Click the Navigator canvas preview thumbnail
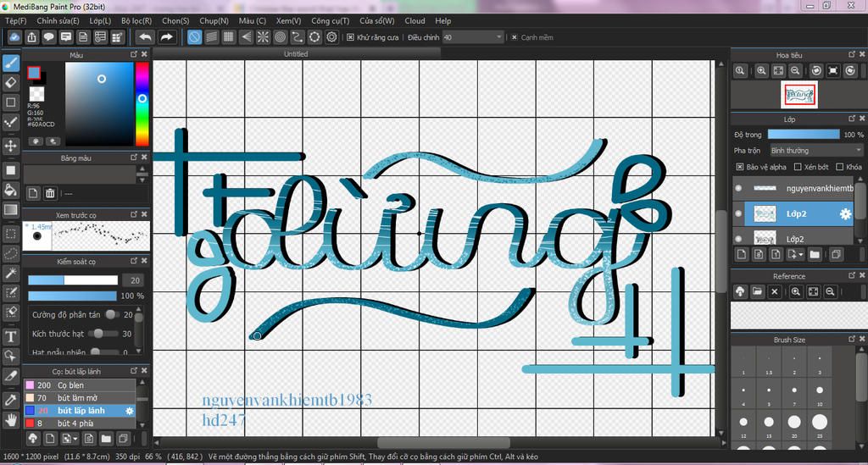Screen dimensions: 868x465 coord(798,95)
